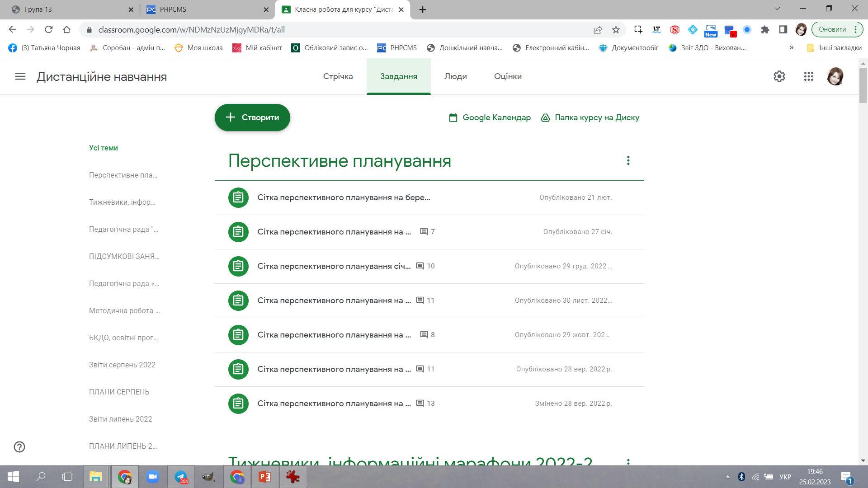The image size is (868, 488).
Task: Open three-dot menu for Перспективне планування
Action: [628, 160]
